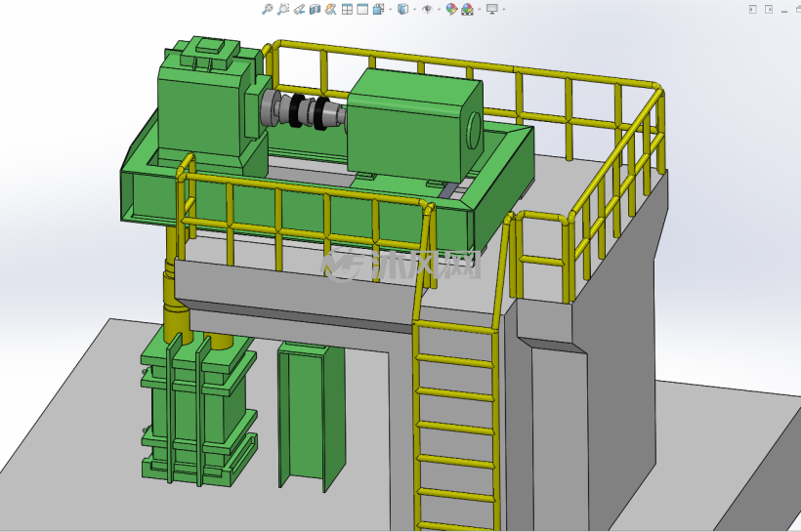Click the View Orientation cube icon
This screenshot has width=801, height=532.
click(x=379, y=9)
